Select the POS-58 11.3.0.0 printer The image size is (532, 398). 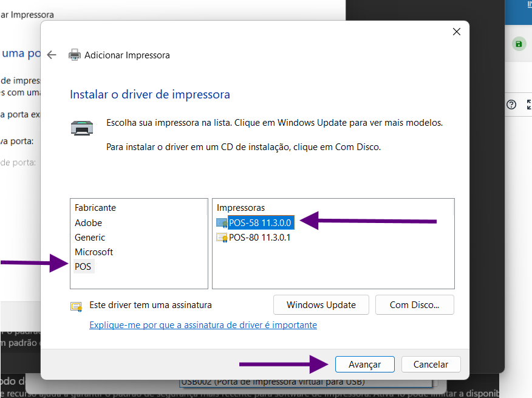click(x=261, y=223)
